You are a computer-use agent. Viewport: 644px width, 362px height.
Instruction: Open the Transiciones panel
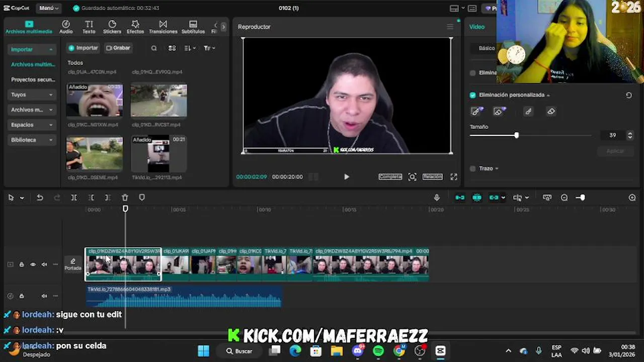(163, 27)
